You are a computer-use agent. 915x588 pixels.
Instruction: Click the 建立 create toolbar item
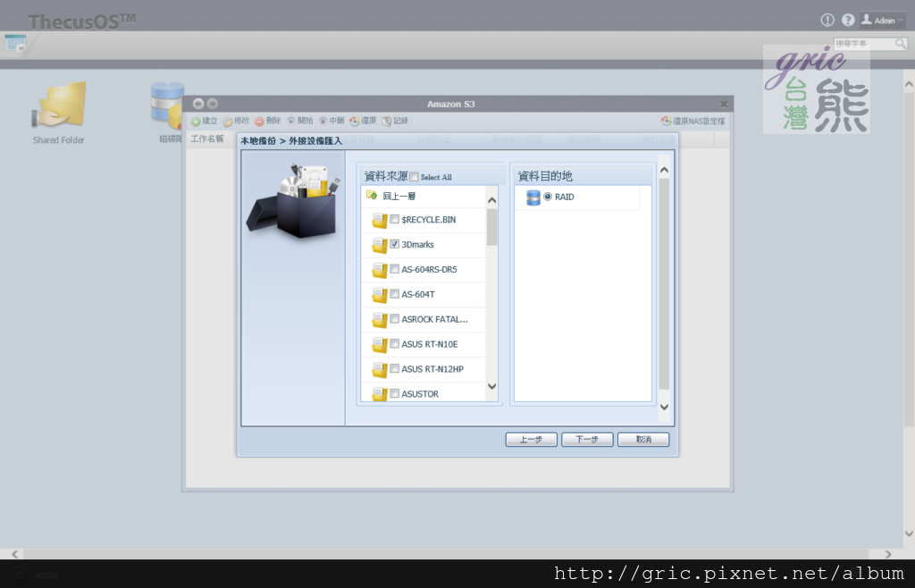pyautogui.click(x=205, y=121)
